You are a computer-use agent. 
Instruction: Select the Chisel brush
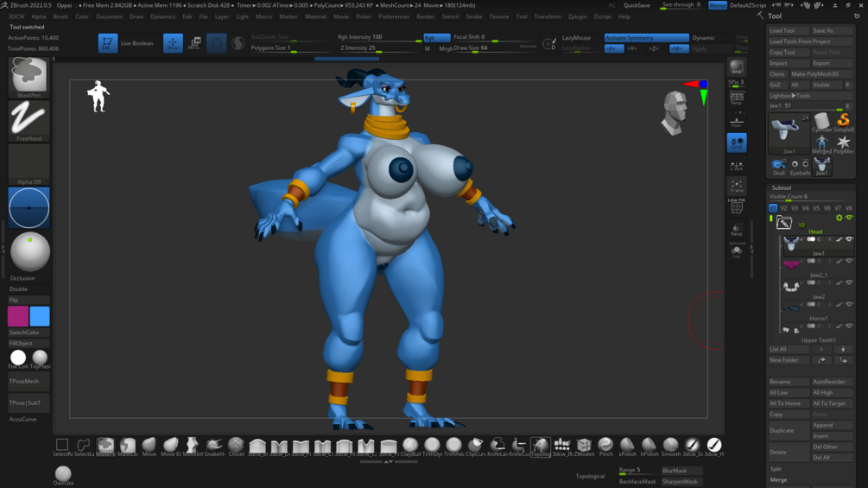236,446
